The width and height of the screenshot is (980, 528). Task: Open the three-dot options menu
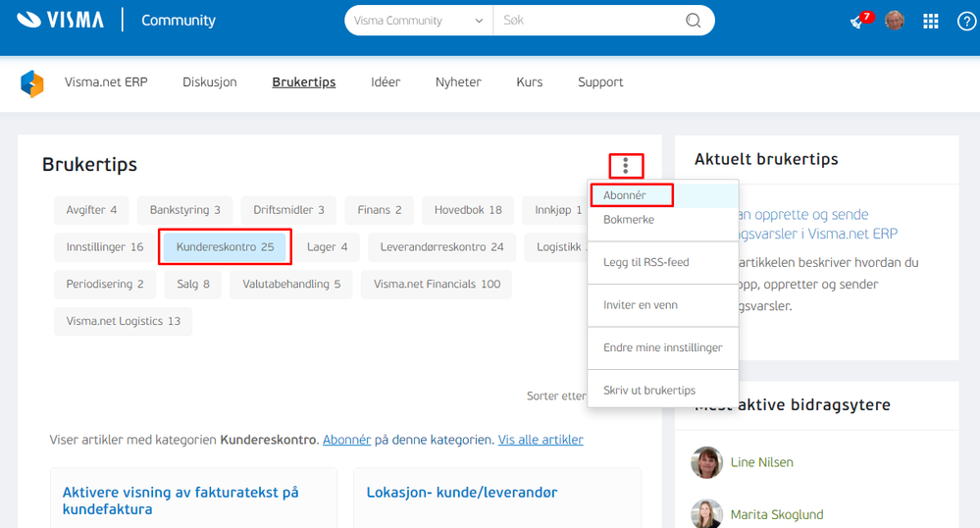click(x=626, y=166)
